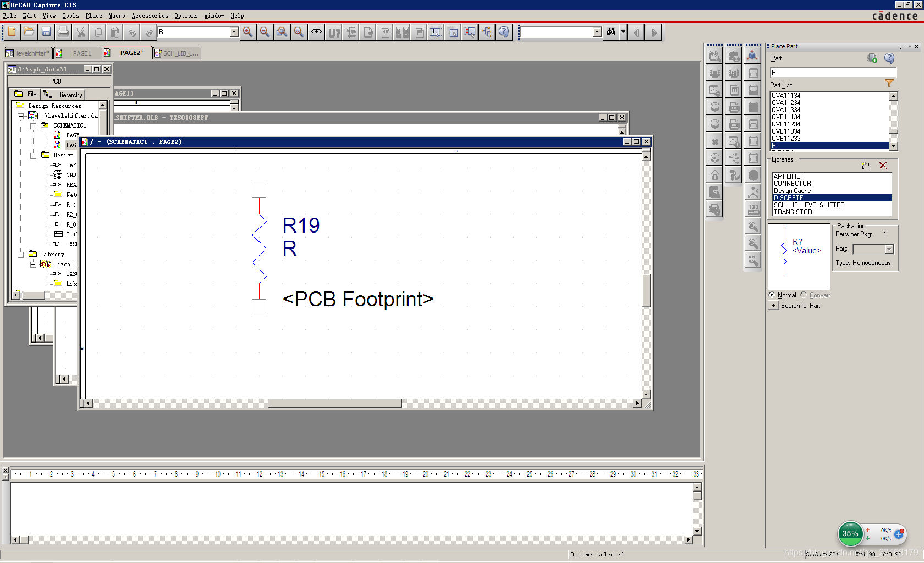Viewport: 924px width, 563px height.
Task: Collapse the Library folder in project tree
Action: click(x=20, y=255)
